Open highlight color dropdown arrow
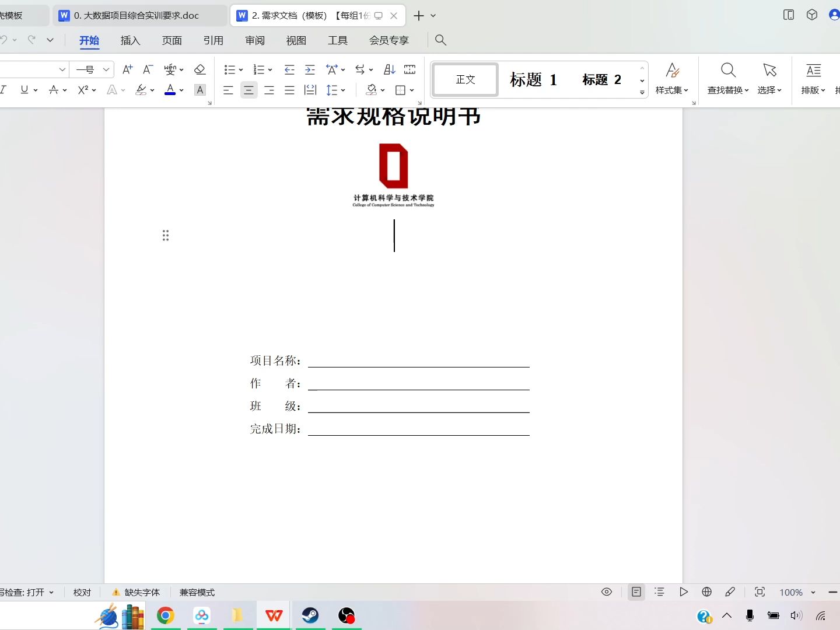The image size is (840, 630). [x=152, y=90]
